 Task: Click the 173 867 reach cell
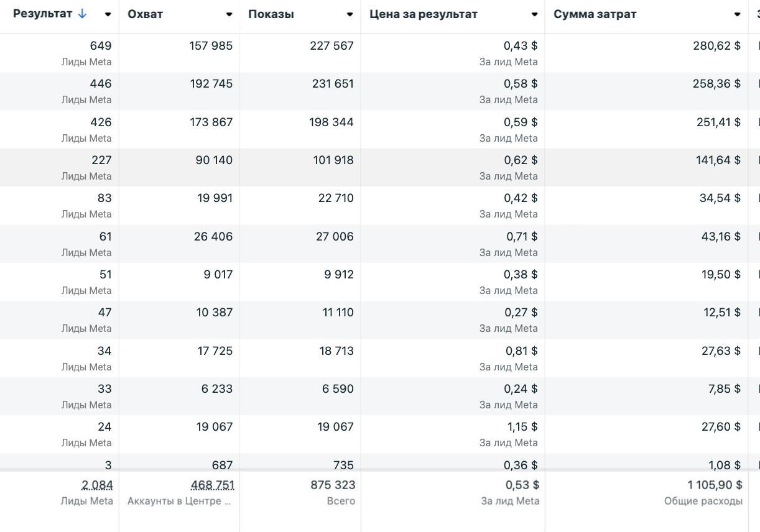coord(211,122)
